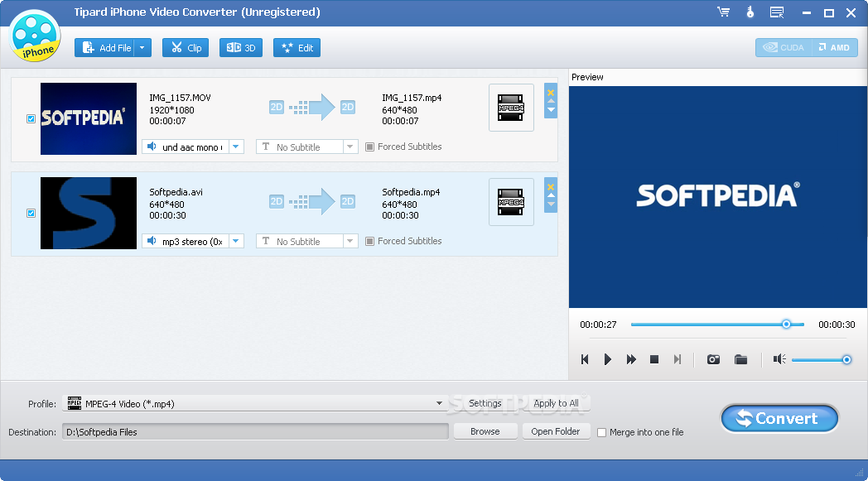868x481 pixels.
Task: Enable Forced Subtitles for Softpedia.avi
Action: pyautogui.click(x=369, y=242)
